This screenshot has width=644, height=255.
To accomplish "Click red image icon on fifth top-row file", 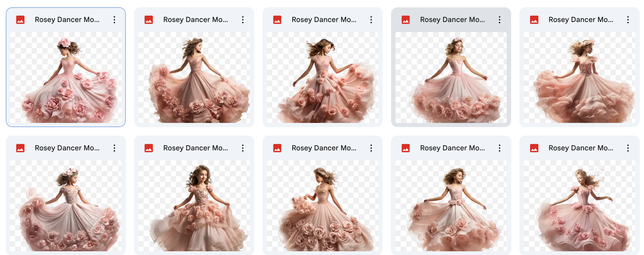I will 534,20.
